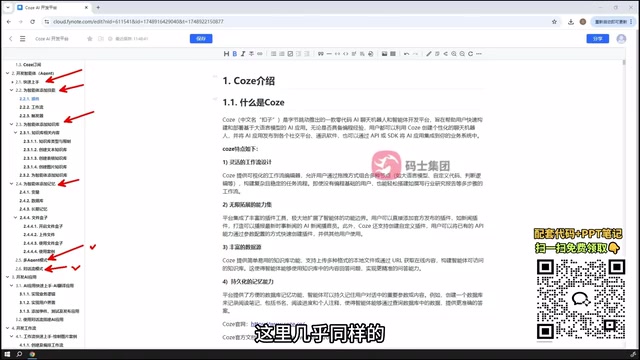Select outline entry 2.4.4.2
Image resolution: width=640 pixels, height=360 pixels.
pos(39,235)
